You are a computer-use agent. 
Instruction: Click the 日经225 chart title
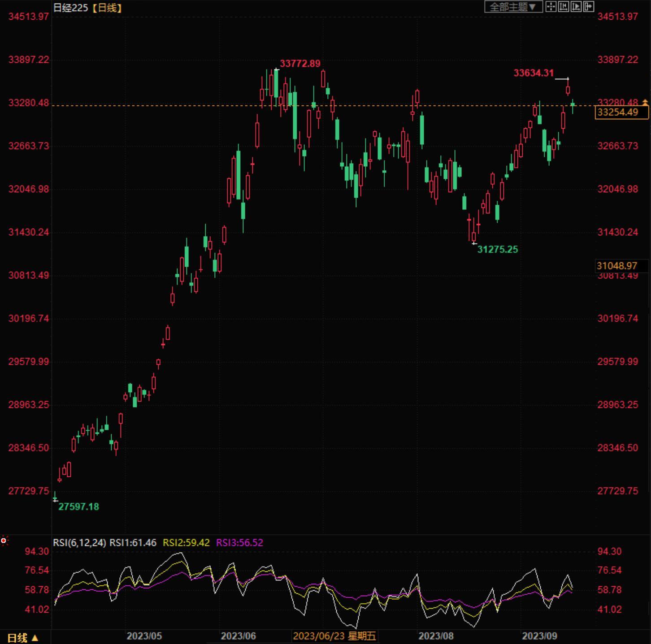pyautogui.click(x=70, y=8)
